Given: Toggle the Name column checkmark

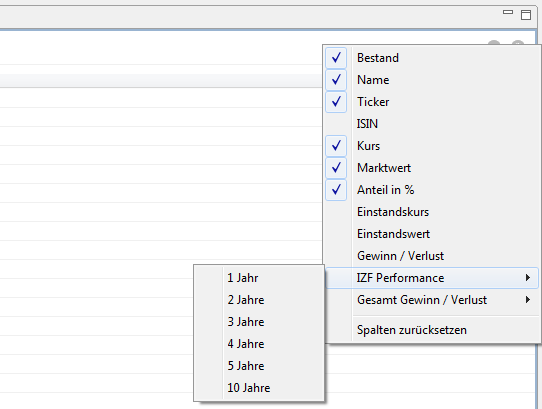Looking at the screenshot, I should click(336, 80).
